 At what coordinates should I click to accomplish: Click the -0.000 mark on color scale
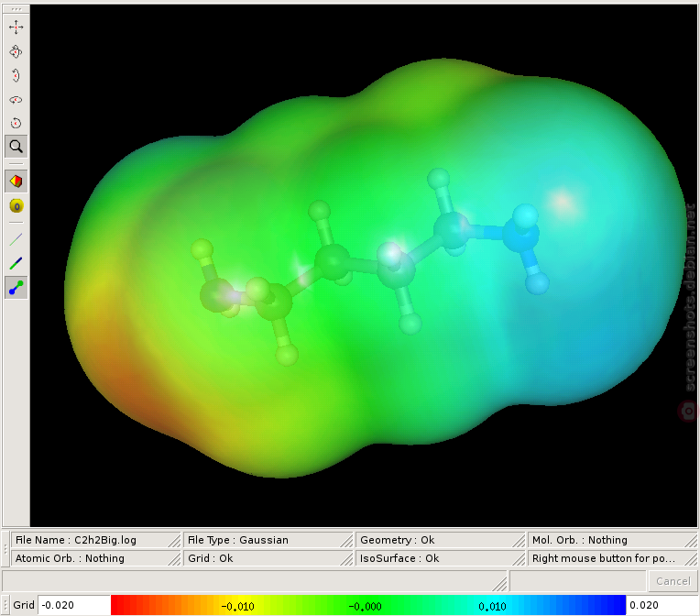coord(365,606)
